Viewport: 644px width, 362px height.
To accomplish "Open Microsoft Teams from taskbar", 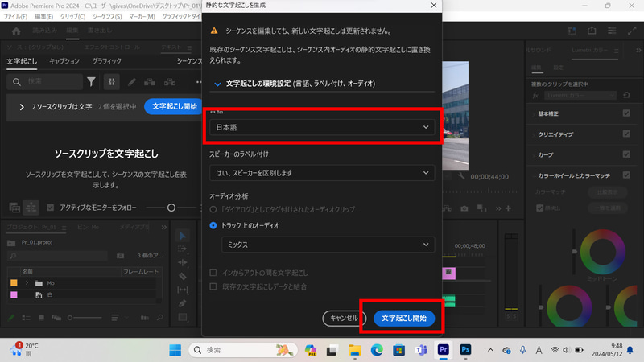I will coord(421,350).
